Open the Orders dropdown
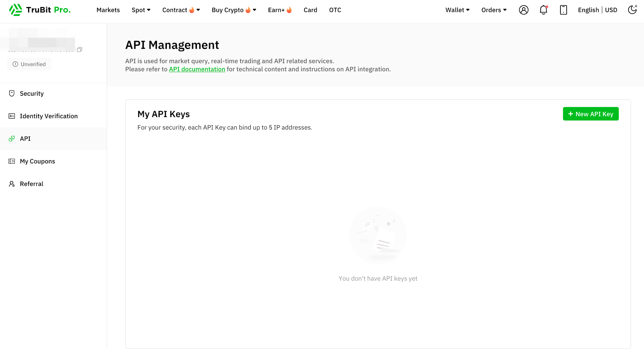644x349 pixels. click(x=494, y=10)
